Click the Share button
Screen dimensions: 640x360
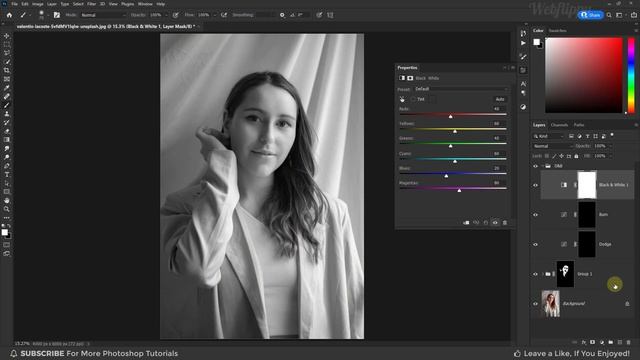(591, 15)
